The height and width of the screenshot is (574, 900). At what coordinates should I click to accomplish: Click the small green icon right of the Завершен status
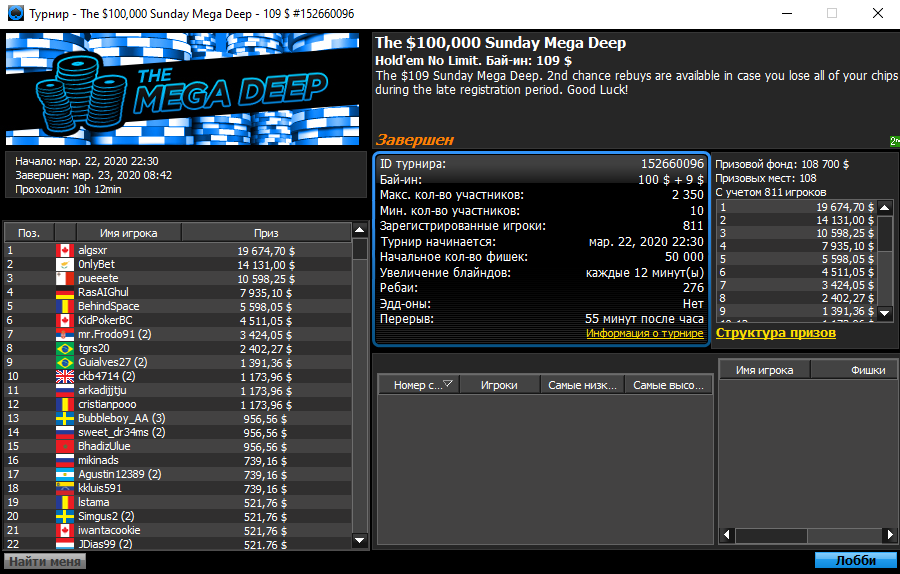click(x=893, y=141)
